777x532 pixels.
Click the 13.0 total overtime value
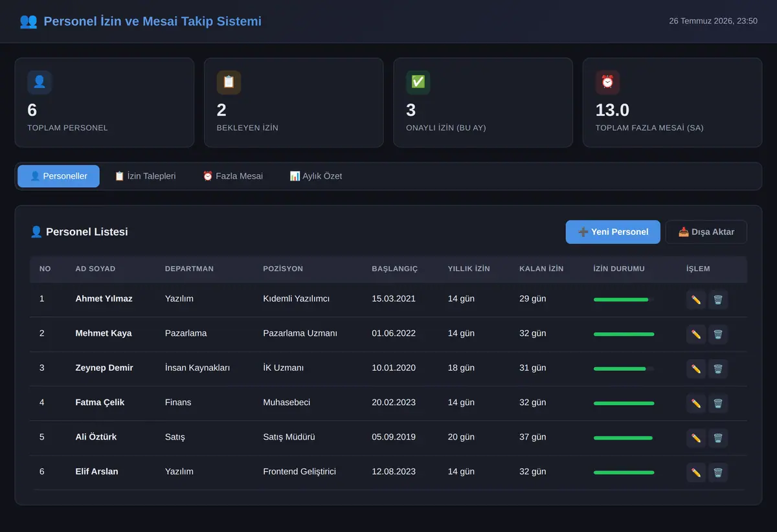point(613,110)
